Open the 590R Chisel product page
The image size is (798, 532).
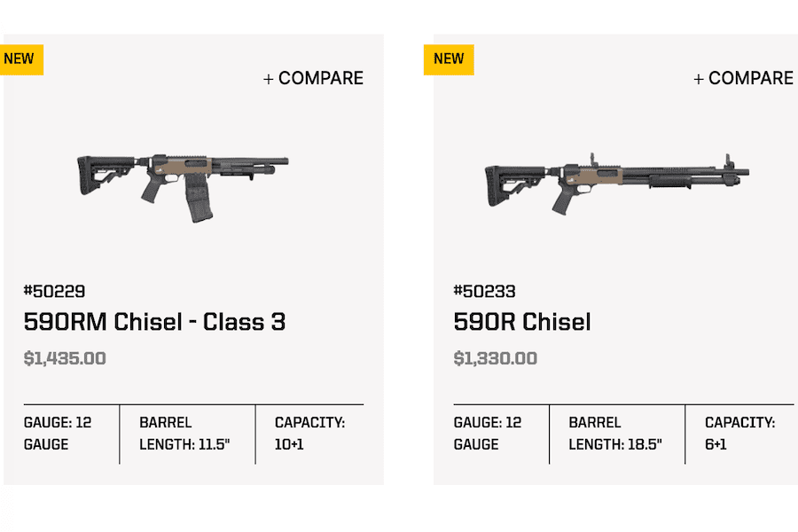click(523, 322)
